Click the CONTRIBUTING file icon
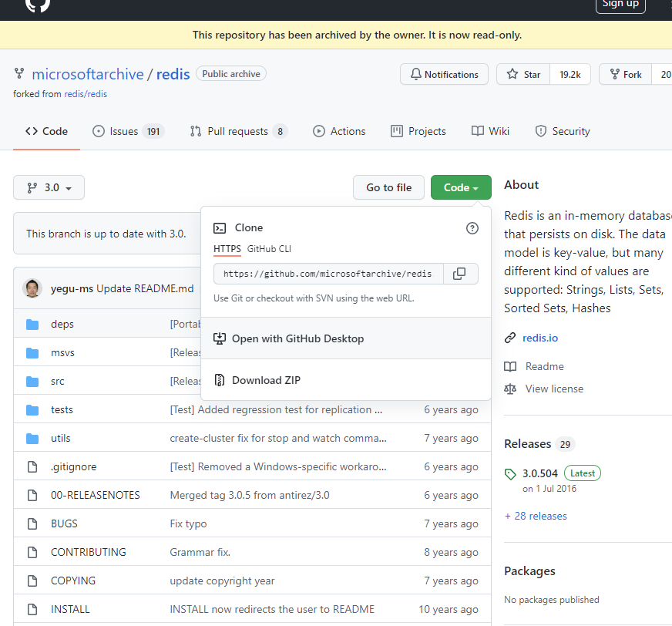672x626 pixels. [x=32, y=552]
